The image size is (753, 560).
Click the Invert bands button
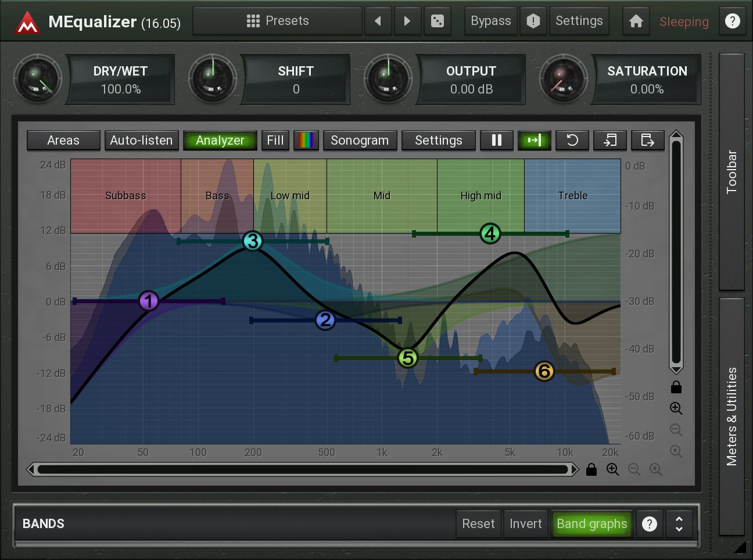(x=526, y=524)
